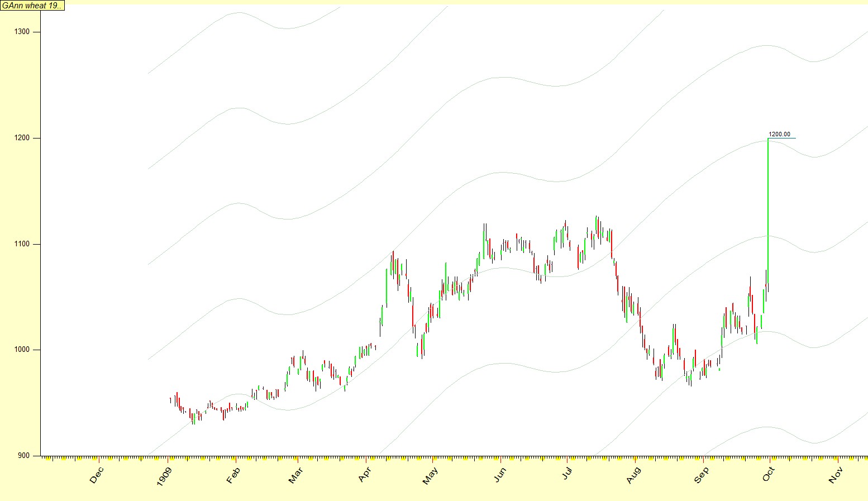The height and width of the screenshot is (501, 868).
Task: Click the 'GAnn wheat 19..' chart title label
Action: pyautogui.click(x=32, y=6)
